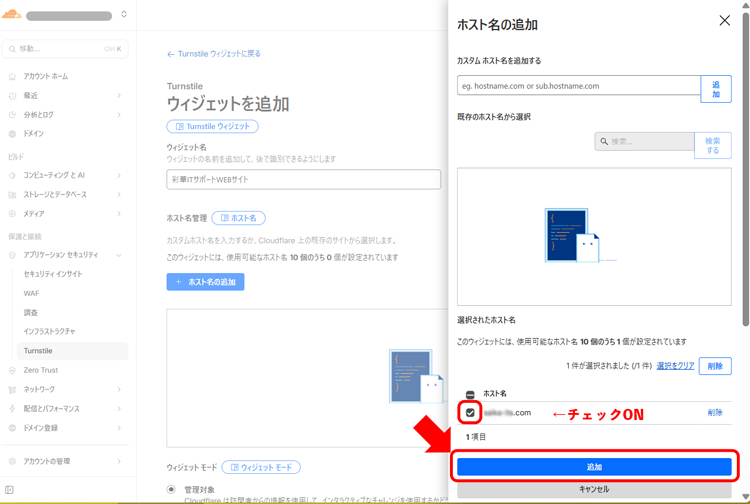Click the Zero Trust icon
This screenshot has width=750, height=504.
click(12, 370)
